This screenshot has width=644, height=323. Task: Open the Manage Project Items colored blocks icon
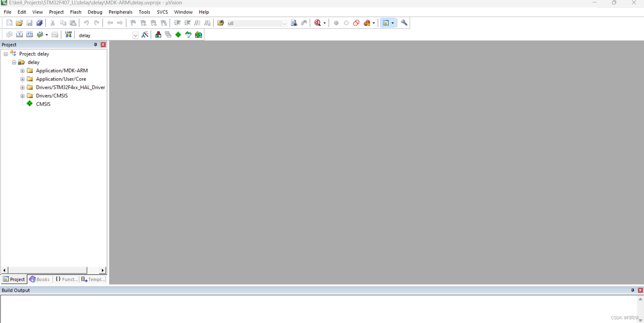(x=158, y=35)
